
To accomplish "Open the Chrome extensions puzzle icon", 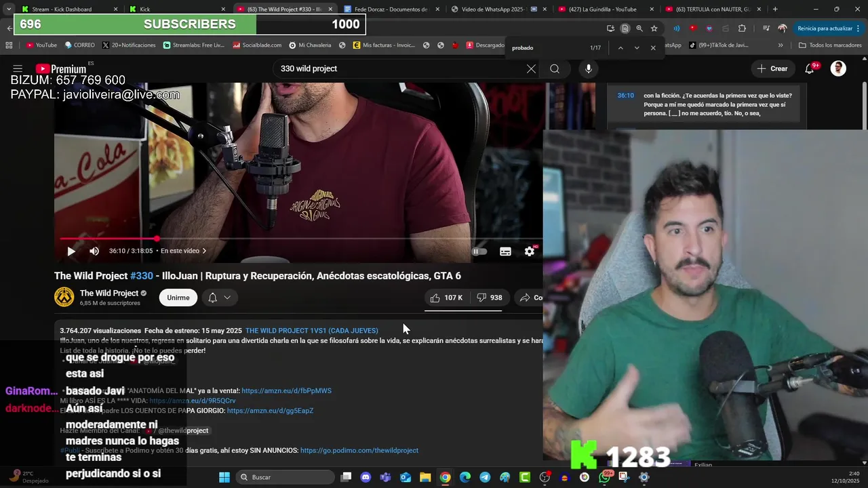I will 742,28.
